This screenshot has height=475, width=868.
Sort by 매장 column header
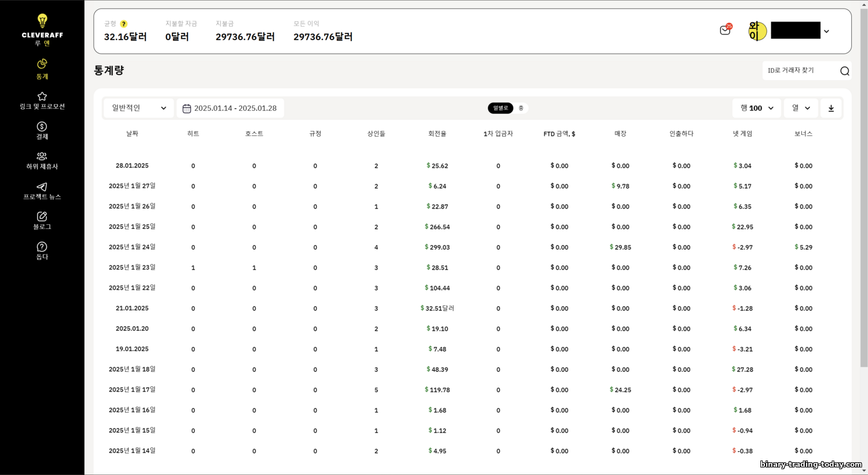click(620, 134)
